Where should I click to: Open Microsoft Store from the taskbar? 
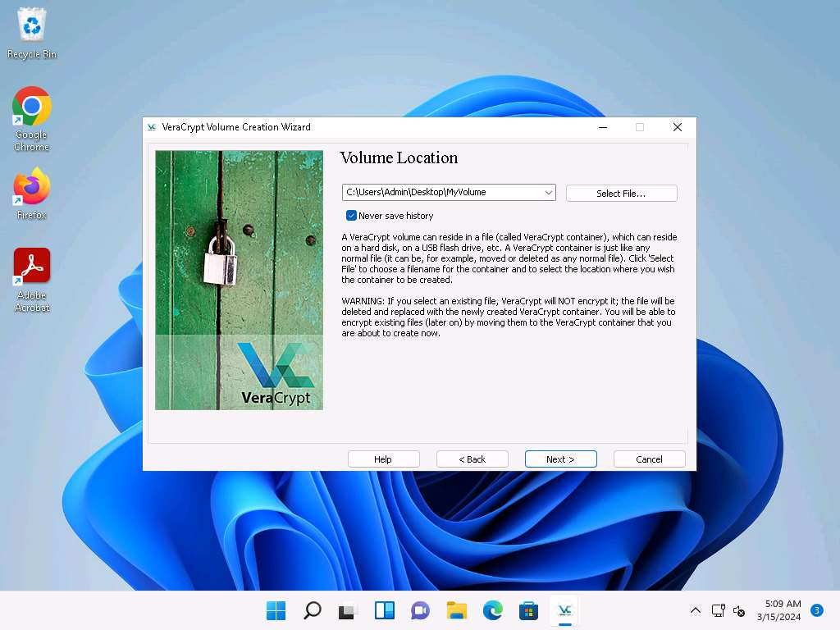coord(528,610)
